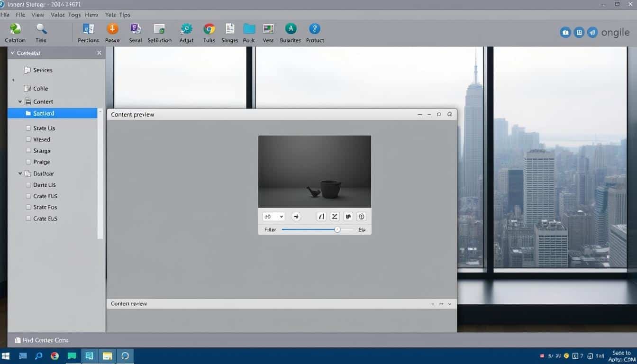Collapse the Contert tree node
Image resolution: width=637 pixels, height=364 pixels.
coord(20,102)
